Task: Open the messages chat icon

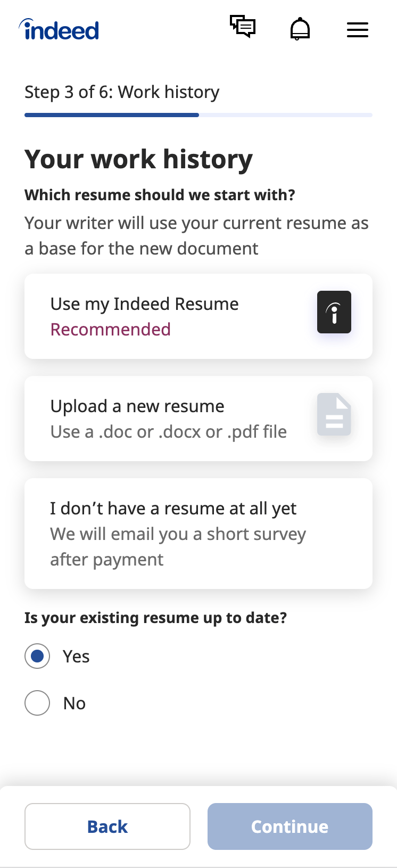Action: click(243, 27)
